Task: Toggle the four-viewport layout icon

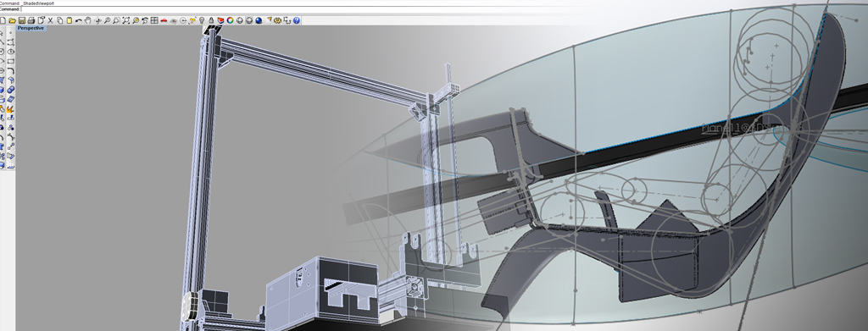Action: pos(154,20)
